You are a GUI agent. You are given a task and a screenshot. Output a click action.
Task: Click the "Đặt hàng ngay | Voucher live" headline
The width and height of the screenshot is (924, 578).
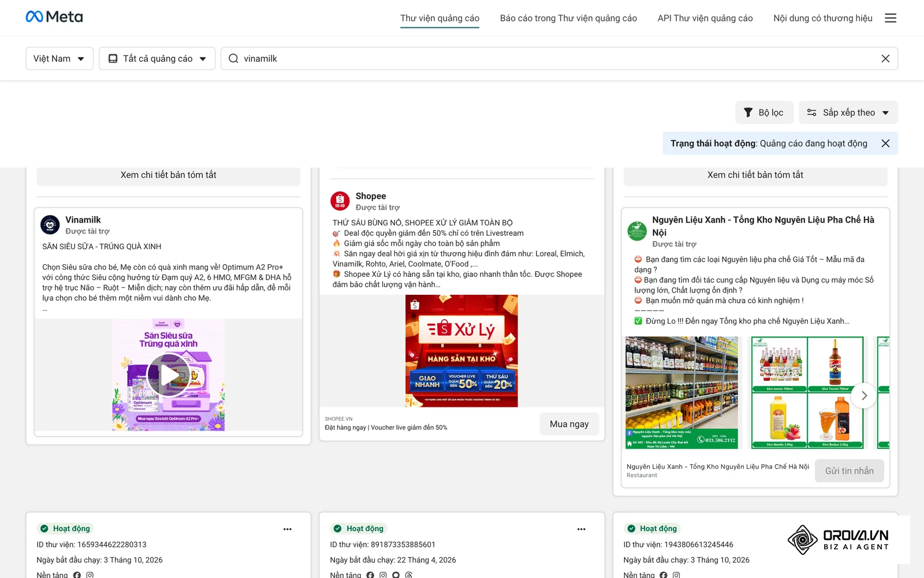[386, 428]
